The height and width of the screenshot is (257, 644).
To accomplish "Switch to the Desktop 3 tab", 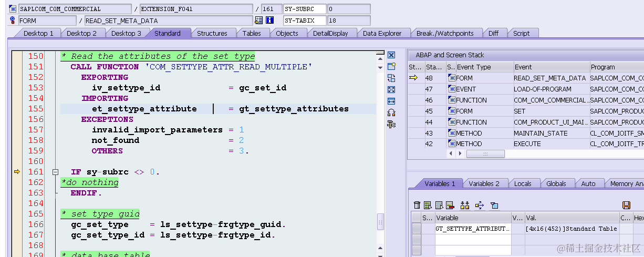I will pyautogui.click(x=126, y=33).
